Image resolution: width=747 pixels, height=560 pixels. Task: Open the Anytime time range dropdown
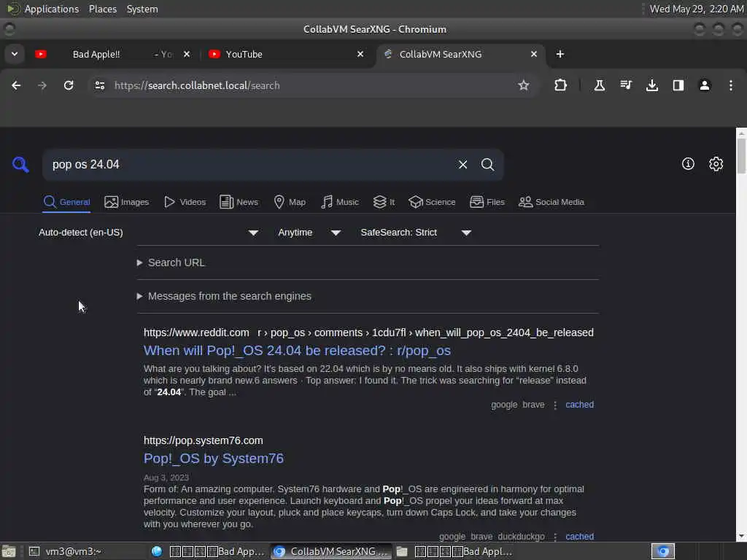tap(309, 233)
